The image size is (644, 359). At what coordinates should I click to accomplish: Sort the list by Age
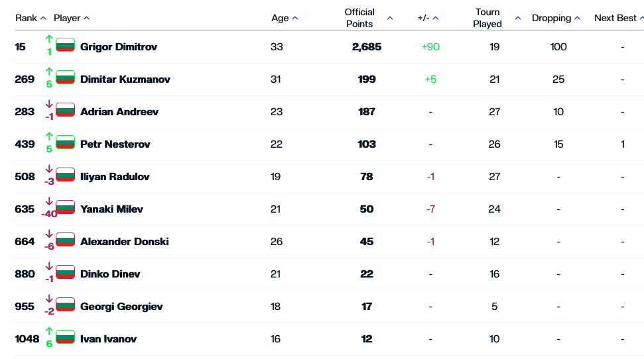tap(285, 19)
